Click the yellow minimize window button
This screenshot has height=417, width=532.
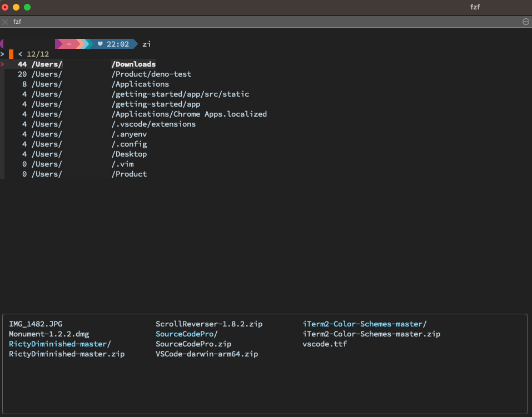pos(16,7)
